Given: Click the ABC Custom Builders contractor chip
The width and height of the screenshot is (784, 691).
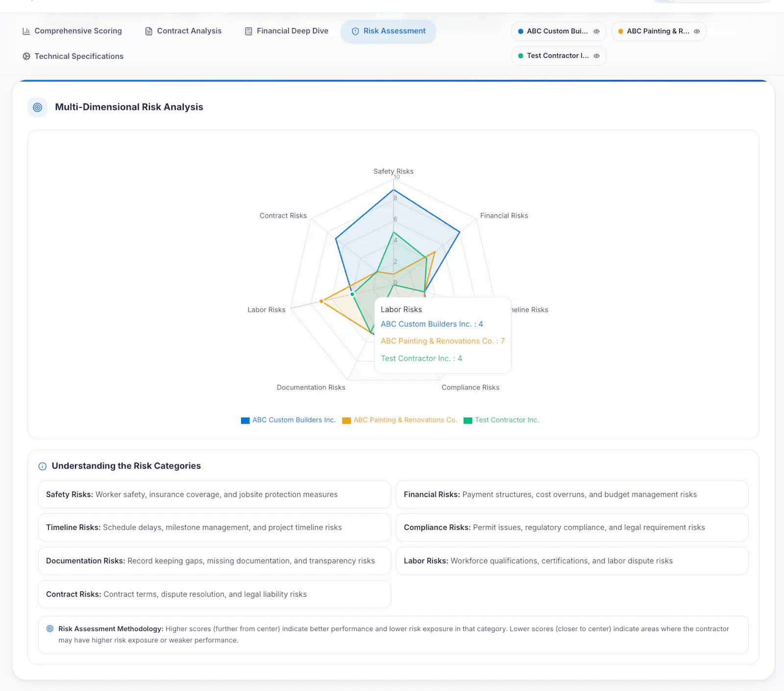Looking at the screenshot, I should (x=559, y=31).
